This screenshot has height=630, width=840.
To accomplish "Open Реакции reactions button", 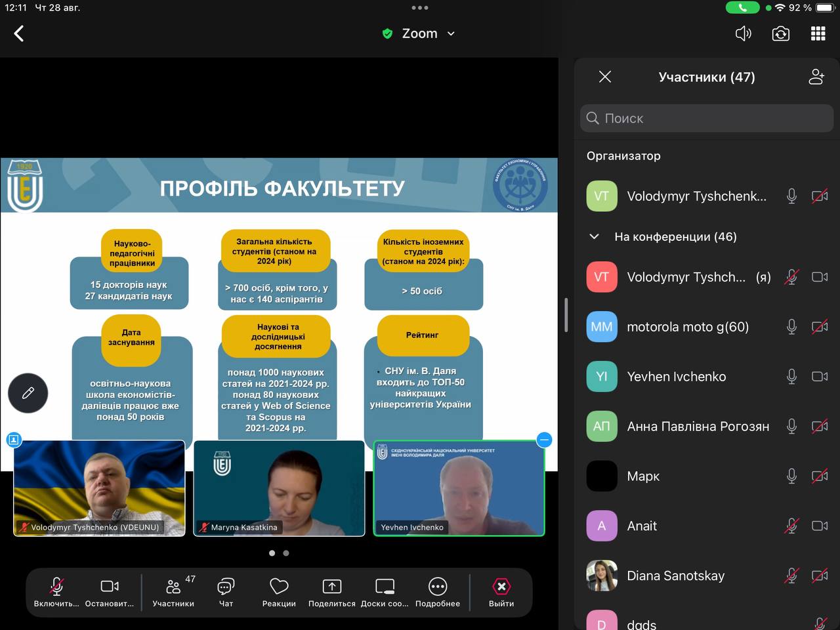I will coord(279,592).
